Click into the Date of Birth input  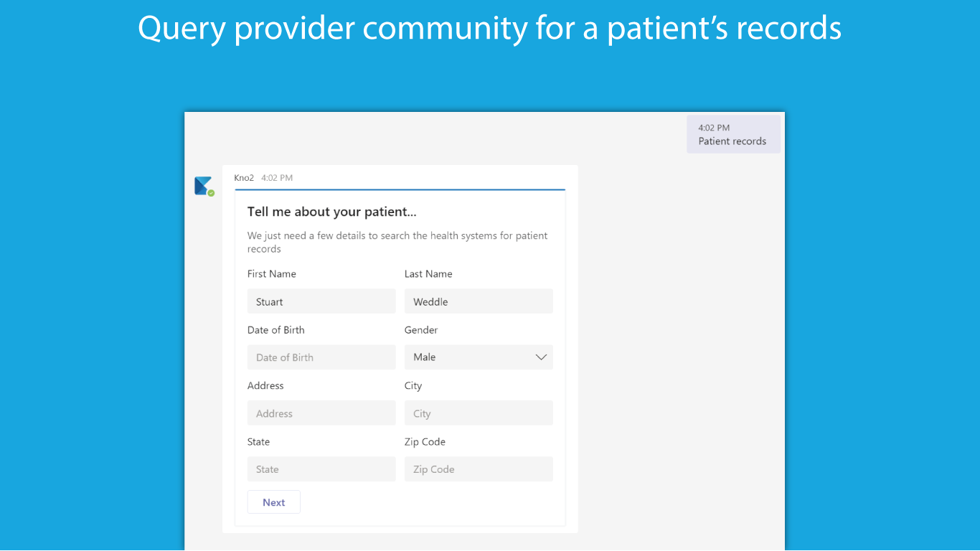click(x=321, y=357)
